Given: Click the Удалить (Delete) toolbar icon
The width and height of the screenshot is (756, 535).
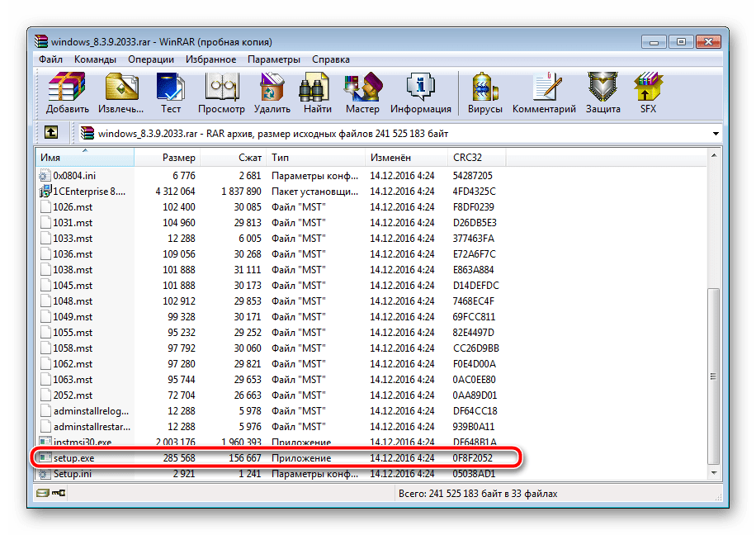Looking at the screenshot, I should tap(272, 92).
